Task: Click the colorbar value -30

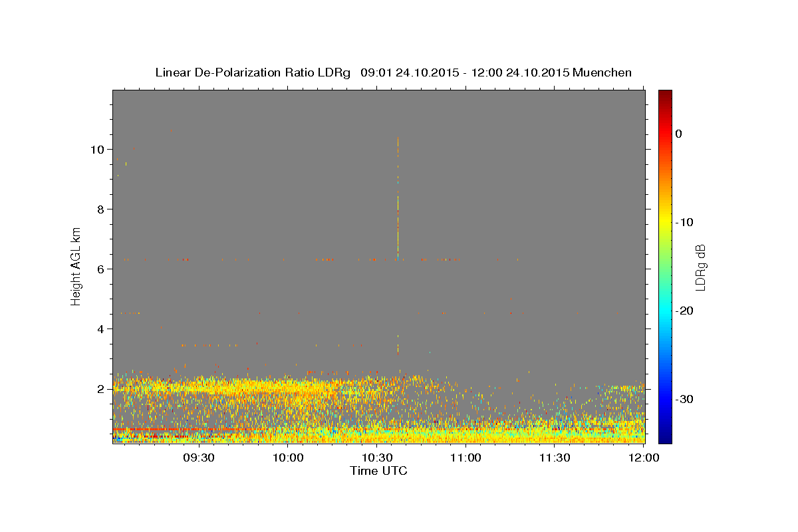Action: pos(686,399)
